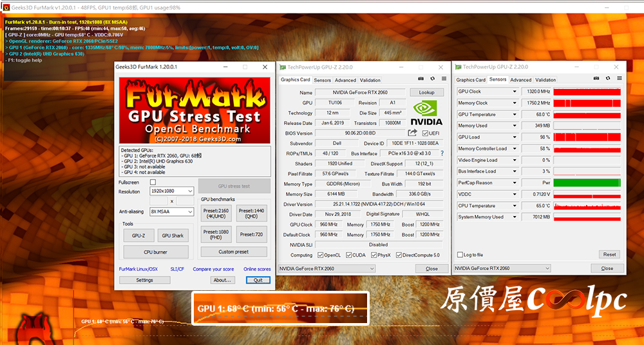
Task: Click the Lookup button in GPU-Z
Action: (x=426, y=92)
